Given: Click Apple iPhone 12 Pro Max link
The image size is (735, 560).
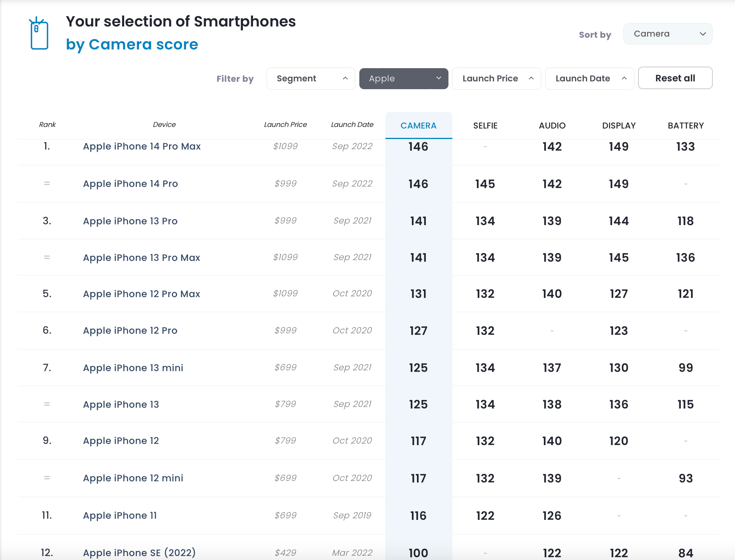Looking at the screenshot, I should click(141, 294).
